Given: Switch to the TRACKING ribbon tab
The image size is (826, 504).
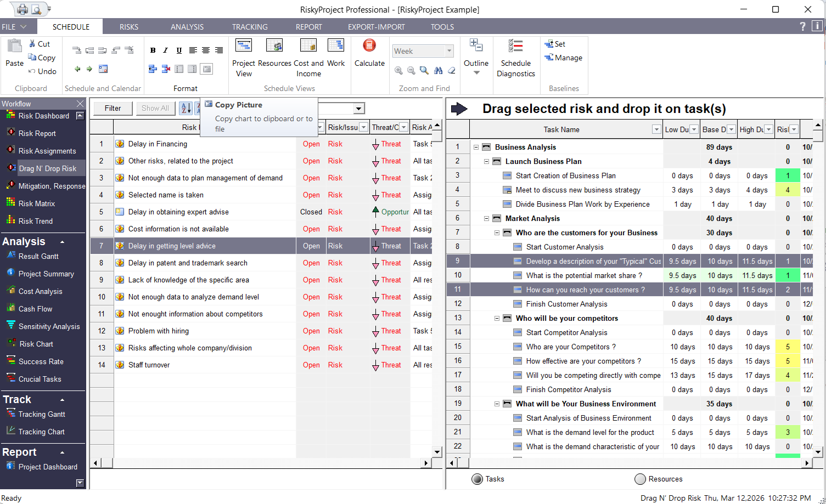Looking at the screenshot, I should click(x=250, y=26).
